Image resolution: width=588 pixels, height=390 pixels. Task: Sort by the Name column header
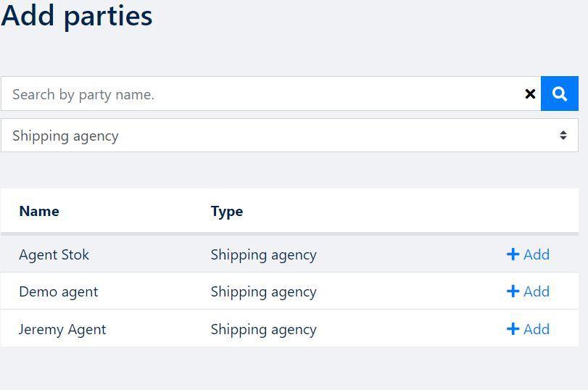tap(39, 211)
